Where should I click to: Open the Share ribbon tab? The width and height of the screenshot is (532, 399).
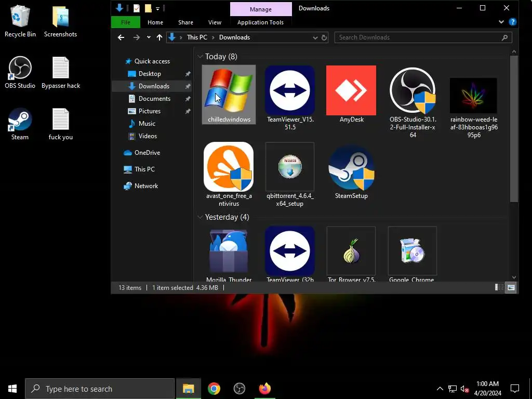pos(185,22)
